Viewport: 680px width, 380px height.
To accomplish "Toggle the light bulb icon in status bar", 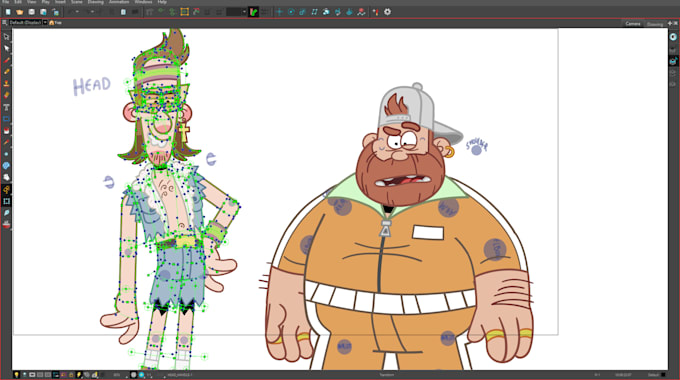I will click(x=16, y=375).
